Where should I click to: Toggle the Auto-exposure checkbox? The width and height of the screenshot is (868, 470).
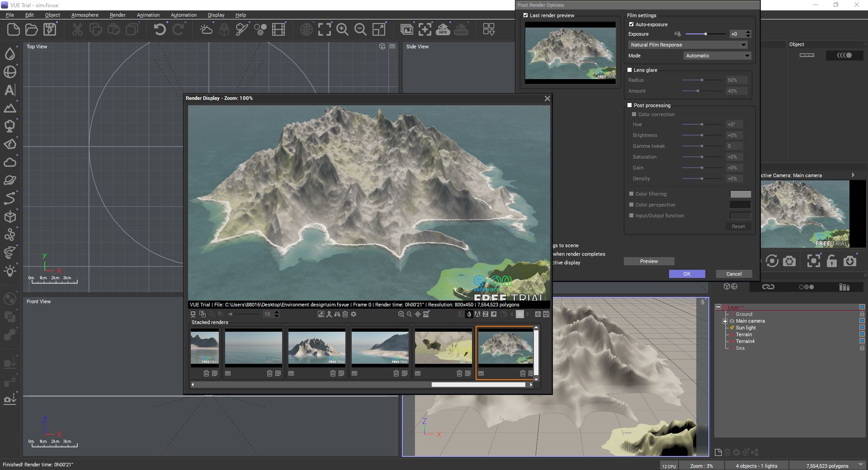(631, 24)
